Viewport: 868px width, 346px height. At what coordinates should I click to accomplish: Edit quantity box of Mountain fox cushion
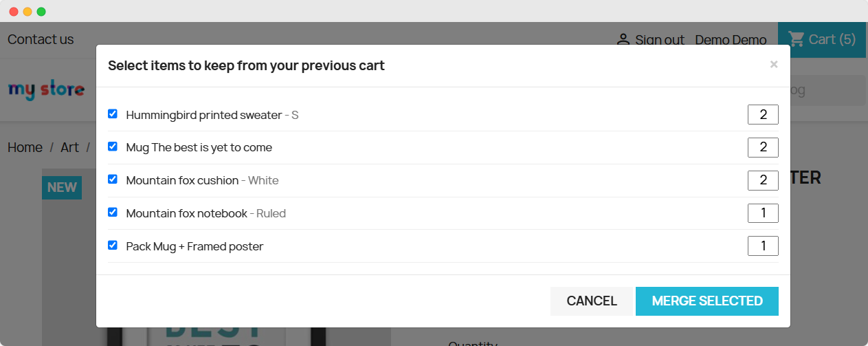pos(763,180)
